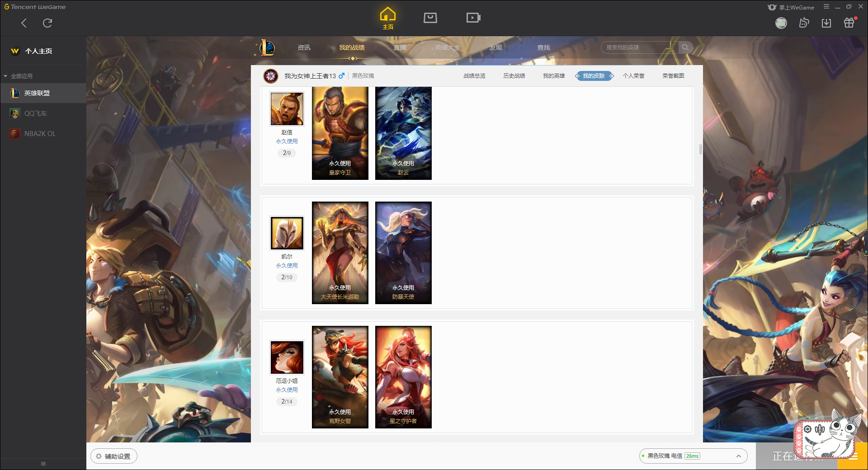Open the gift box icon

tap(849, 23)
